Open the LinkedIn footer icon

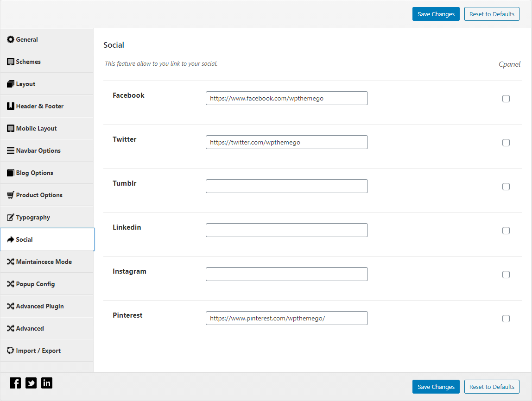47,383
